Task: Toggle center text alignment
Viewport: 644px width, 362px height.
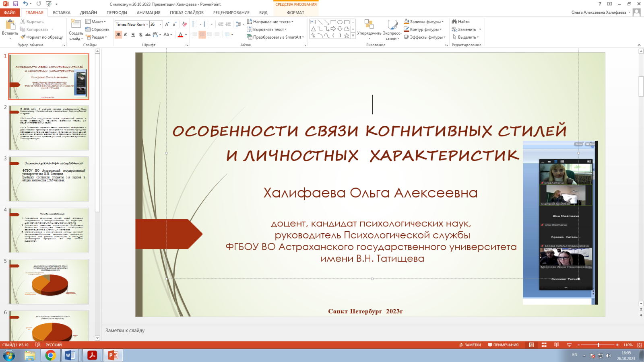Action: pos(202,35)
